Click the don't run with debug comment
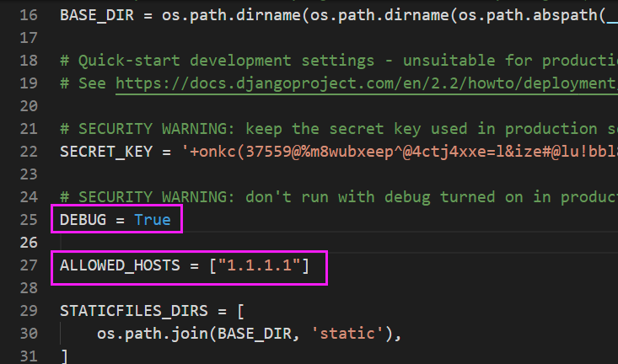 click(339, 197)
